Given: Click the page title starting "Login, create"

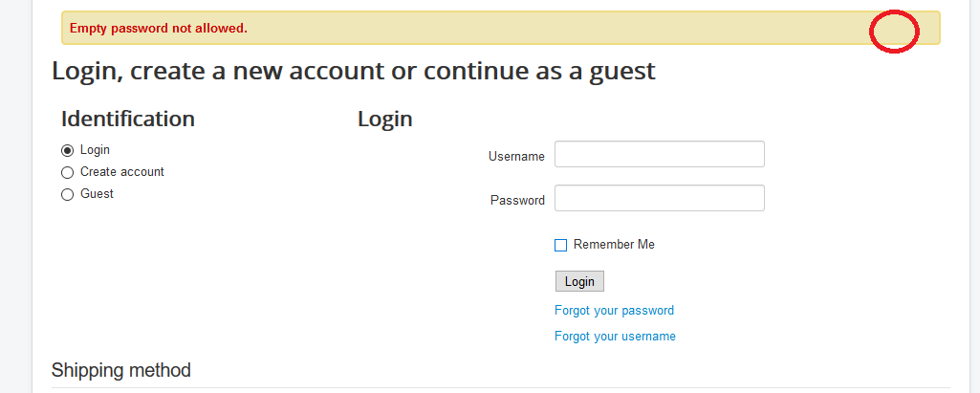Looking at the screenshot, I should point(354,70).
